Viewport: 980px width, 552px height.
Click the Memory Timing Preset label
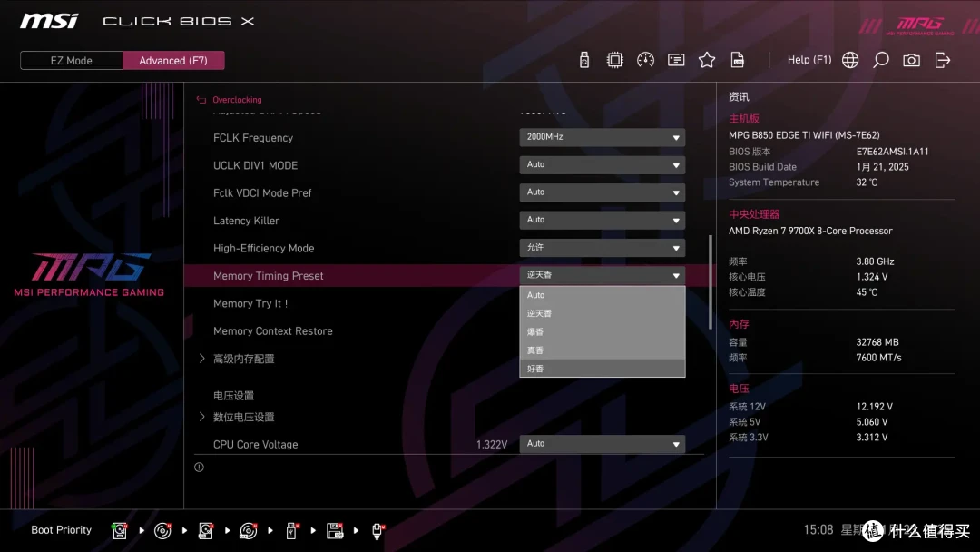[268, 276]
